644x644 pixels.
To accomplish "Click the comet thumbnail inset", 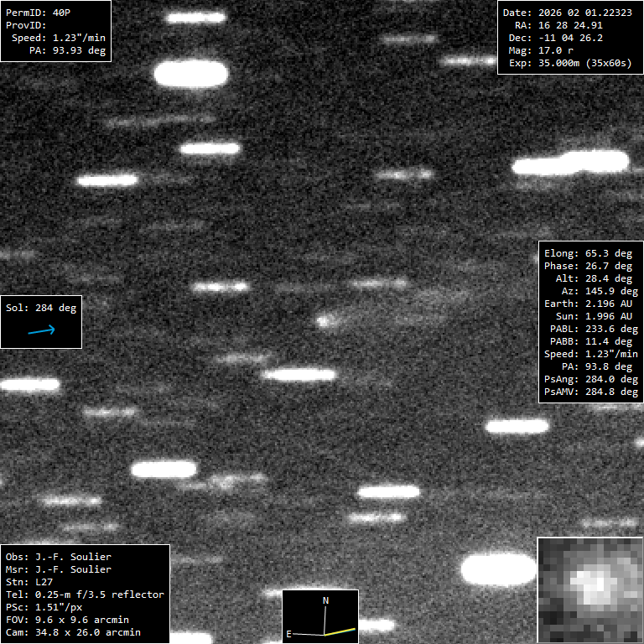I will 589,589.
